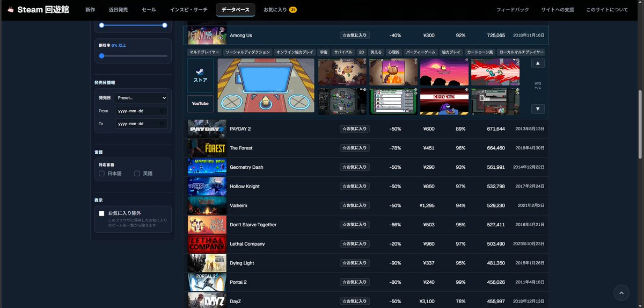
Task: Click the Among Us review count 725,065
Action: pyautogui.click(x=496, y=35)
